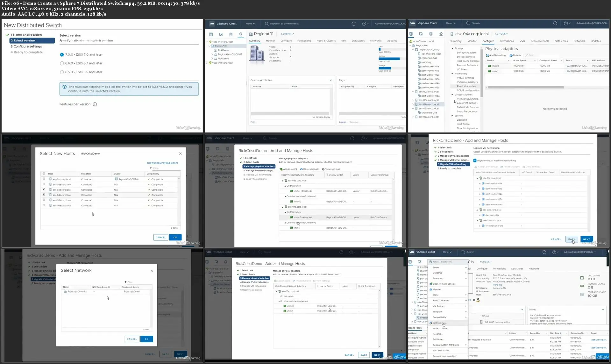611x364 pixels.
Task: Click BACK on esx-05a physical adapters page
Action: click(x=364, y=355)
